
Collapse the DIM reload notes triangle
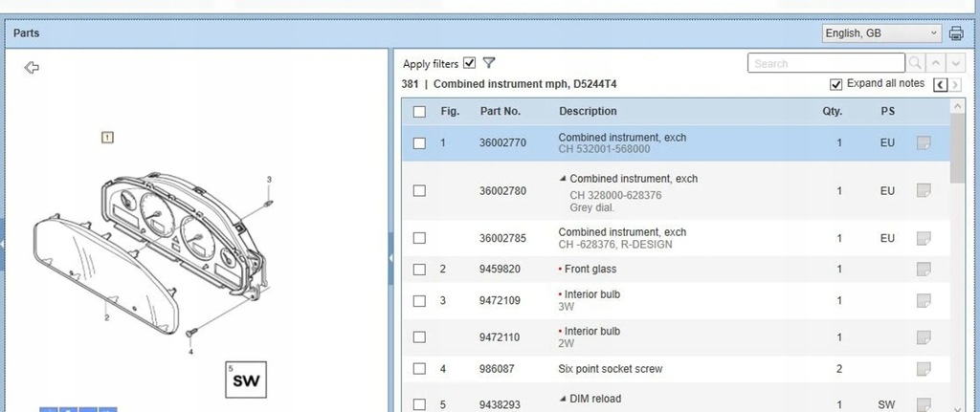[563, 399]
